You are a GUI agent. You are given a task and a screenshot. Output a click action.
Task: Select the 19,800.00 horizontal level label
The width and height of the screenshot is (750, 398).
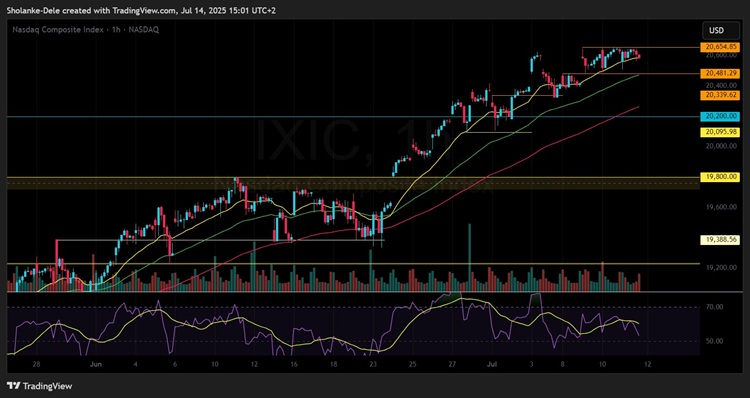[720, 177]
